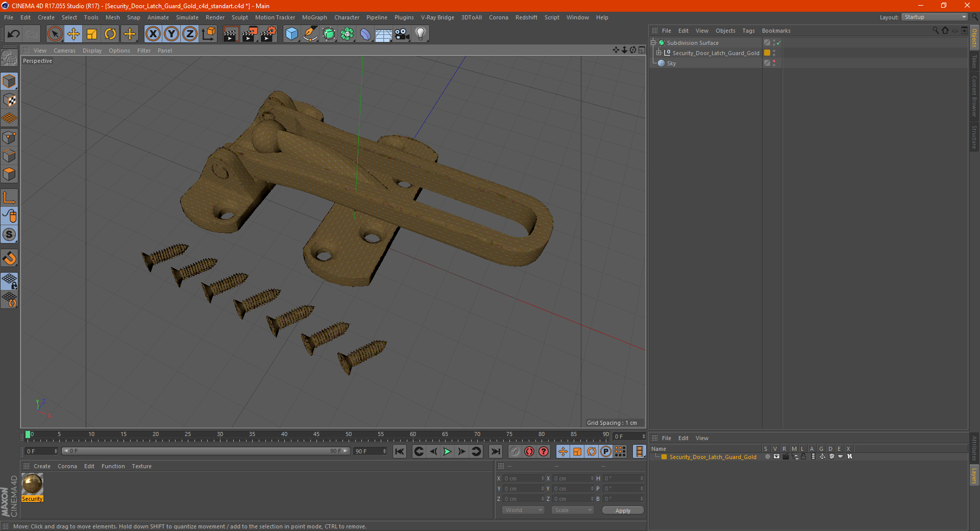The image size is (980, 531).
Task: Toggle autokeying red button
Action: pyautogui.click(x=529, y=451)
